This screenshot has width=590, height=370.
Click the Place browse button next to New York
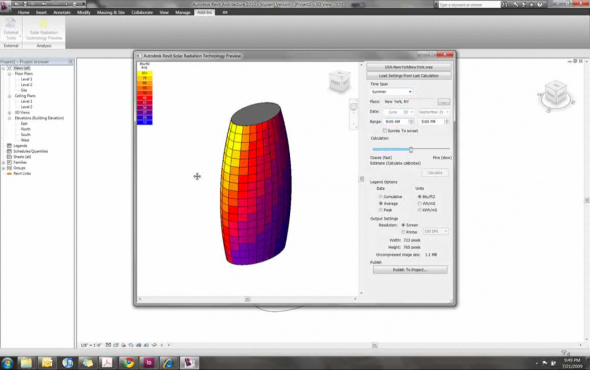pos(444,102)
